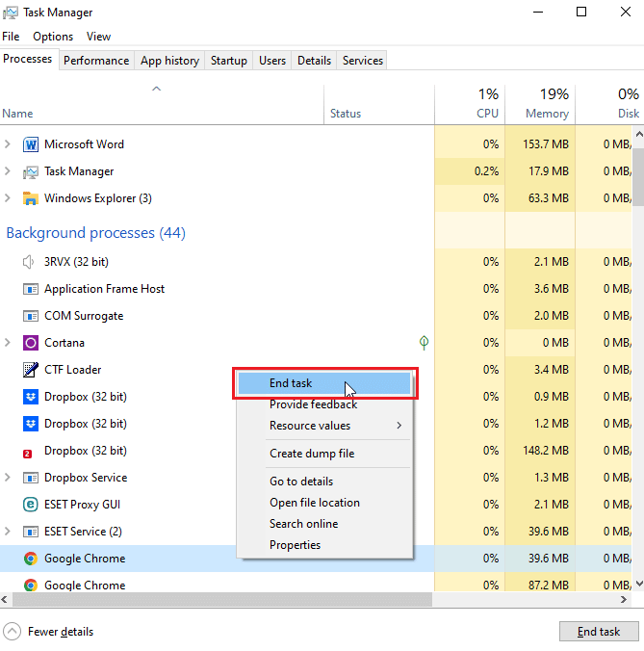This screenshot has height=651, width=644.
Task: Click the Task Manager title bar icon
Action: [x=11, y=13]
